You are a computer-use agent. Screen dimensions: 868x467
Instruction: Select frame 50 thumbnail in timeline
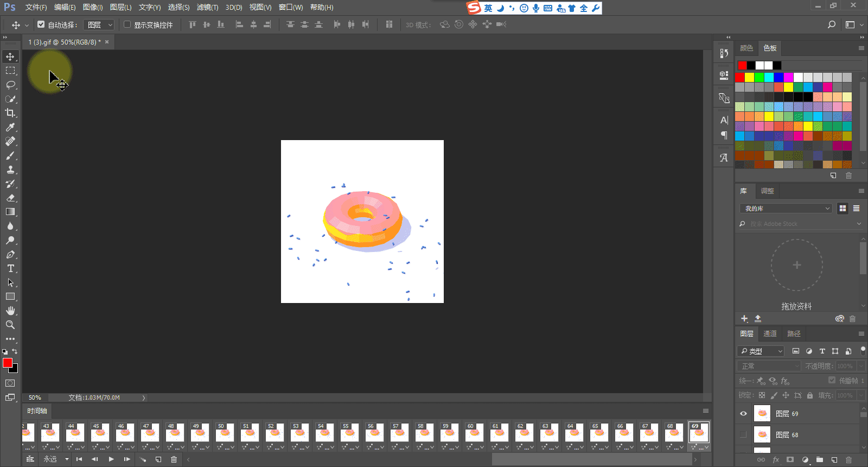click(x=225, y=433)
